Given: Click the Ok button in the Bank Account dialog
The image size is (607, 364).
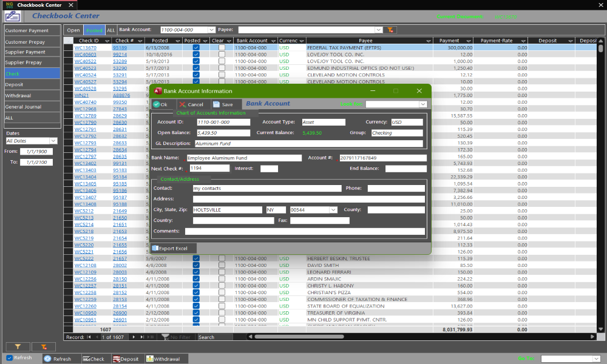Looking at the screenshot, I should 160,104.
